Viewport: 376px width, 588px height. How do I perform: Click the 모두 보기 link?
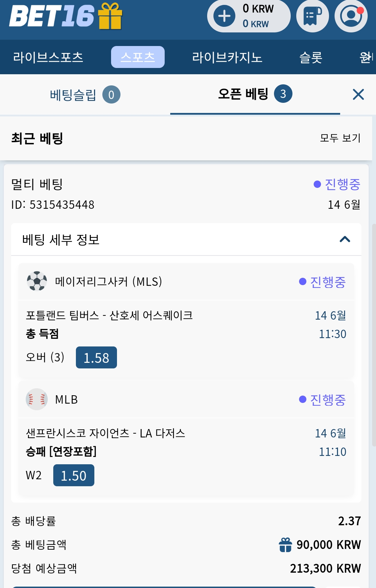click(x=340, y=138)
